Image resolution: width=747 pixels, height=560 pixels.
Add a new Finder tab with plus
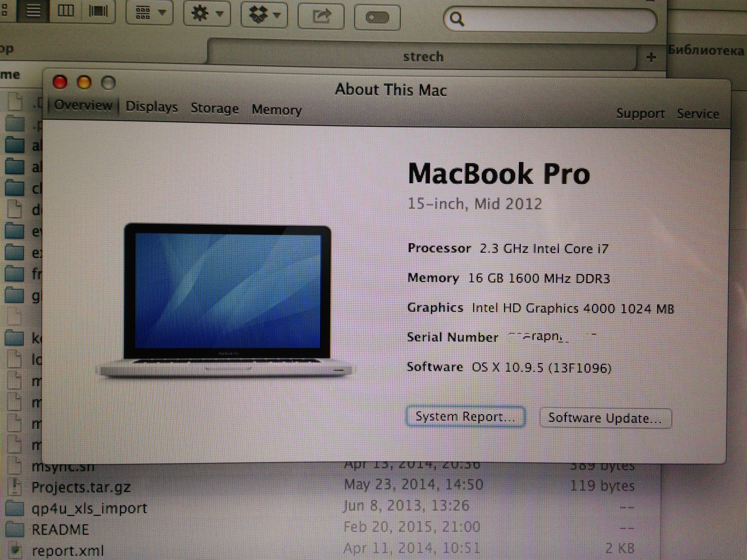tap(651, 57)
